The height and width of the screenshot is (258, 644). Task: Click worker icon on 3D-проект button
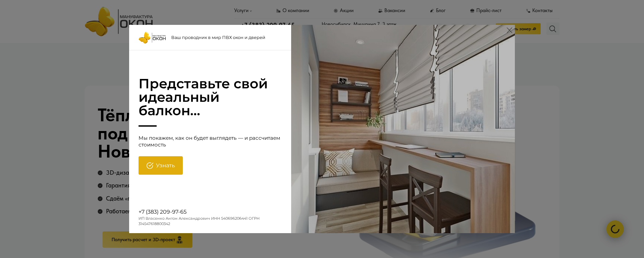180,240
